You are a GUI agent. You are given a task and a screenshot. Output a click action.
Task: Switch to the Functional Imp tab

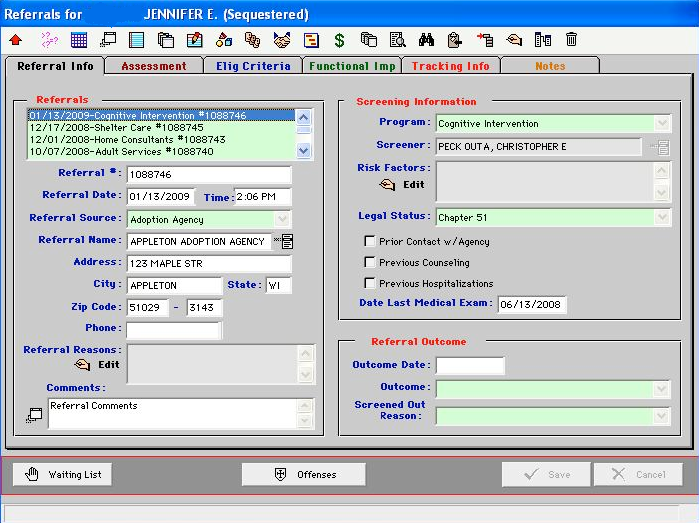point(352,66)
